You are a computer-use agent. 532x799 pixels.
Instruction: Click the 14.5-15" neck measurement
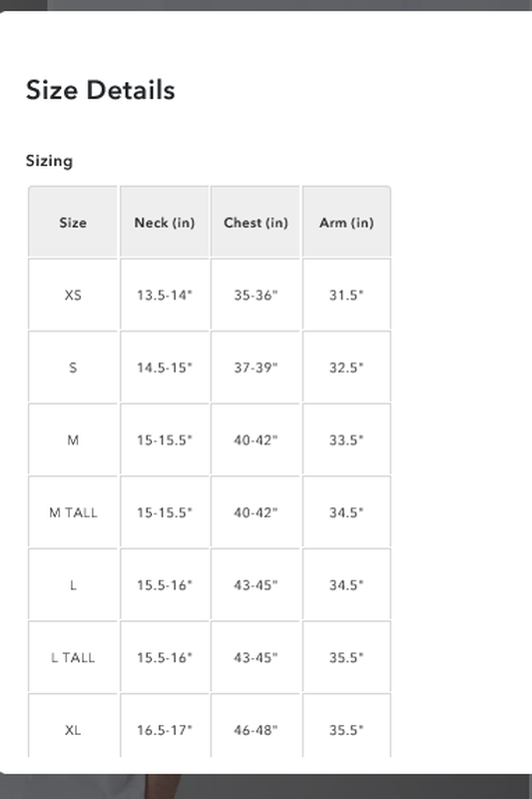coord(165,367)
